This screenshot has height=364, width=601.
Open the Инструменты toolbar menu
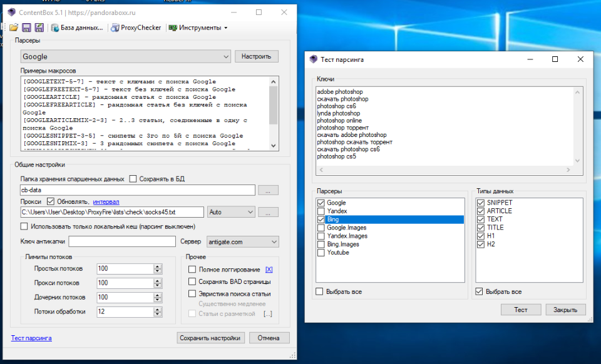coord(199,28)
